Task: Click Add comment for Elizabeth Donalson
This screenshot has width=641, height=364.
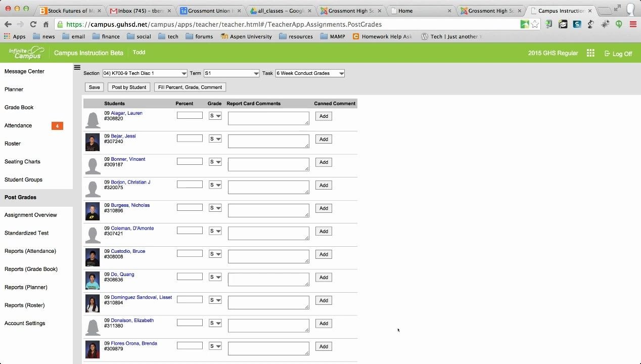Action: [x=324, y=324]
